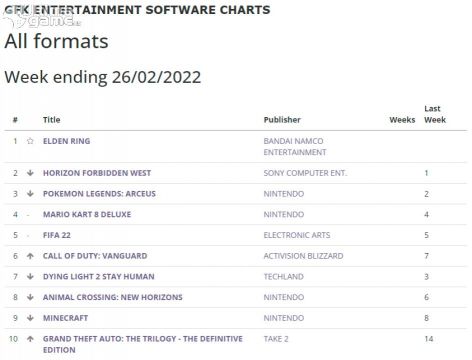Open the HORIZON FORBIDDEN WEST title link
Screen dimensions: 472x360
click(97, 173)
